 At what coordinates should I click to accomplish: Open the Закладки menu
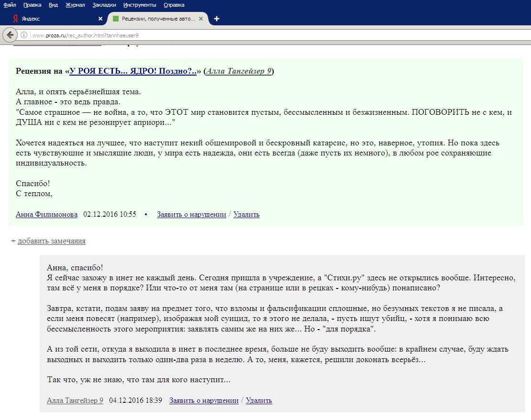pyautogui.click(x=104, y=5)
